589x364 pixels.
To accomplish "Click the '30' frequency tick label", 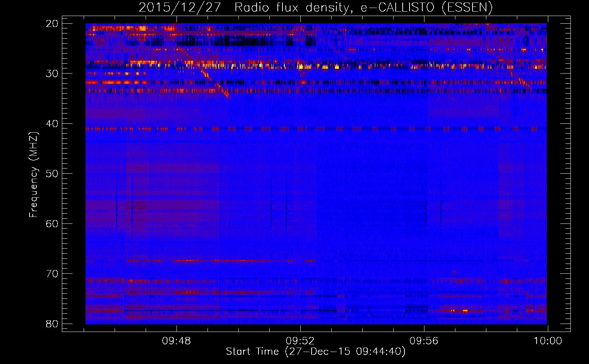I will [x=52, y=74].
